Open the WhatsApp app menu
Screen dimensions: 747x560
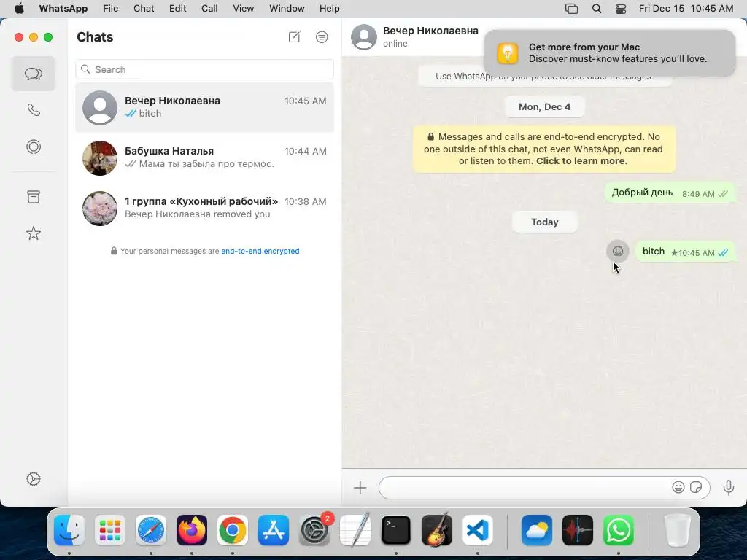tap(63, 9)
